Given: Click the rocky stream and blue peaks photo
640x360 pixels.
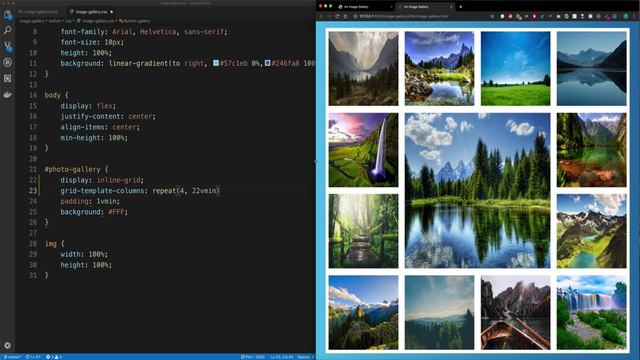Looking at the screenshot, I should coord(440,69).
